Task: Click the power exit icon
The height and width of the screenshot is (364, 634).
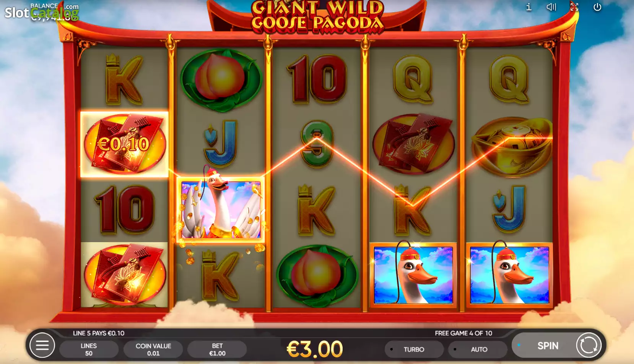Action: coord(597,7)
